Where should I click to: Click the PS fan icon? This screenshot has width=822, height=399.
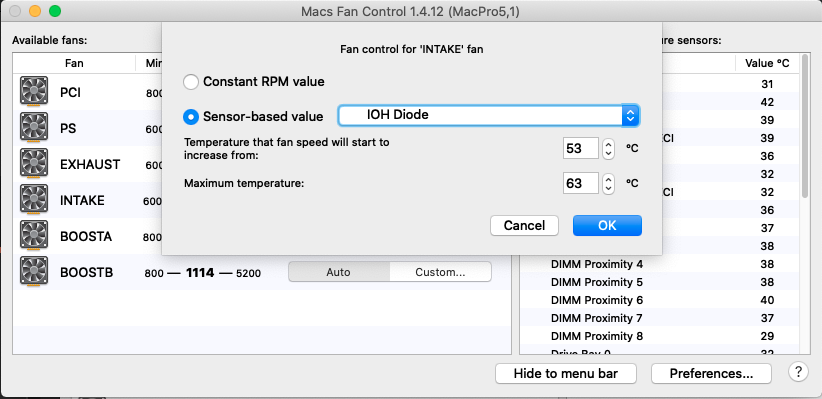click(x=34, y=127)
